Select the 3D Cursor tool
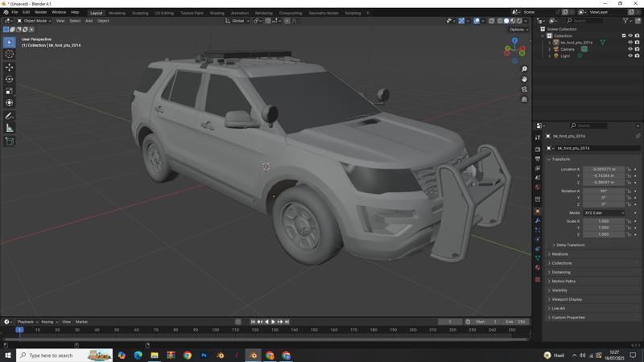This screenshot has height=362, width=644. 9,54
